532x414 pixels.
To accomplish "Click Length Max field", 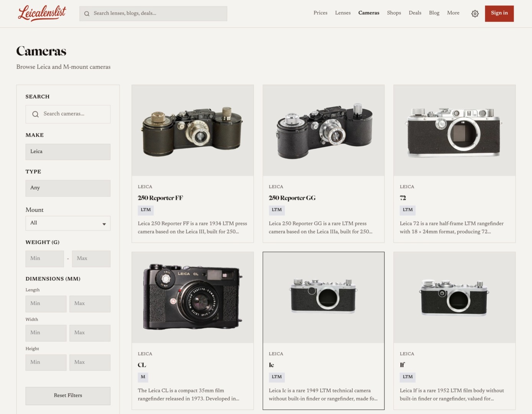I will 90,304.
